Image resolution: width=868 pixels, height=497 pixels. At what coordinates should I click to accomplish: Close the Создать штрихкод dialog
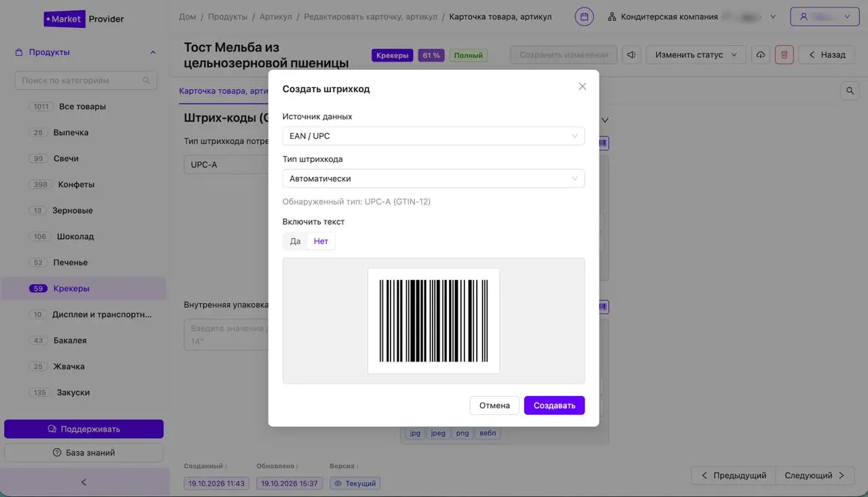[x=582, y=87]
